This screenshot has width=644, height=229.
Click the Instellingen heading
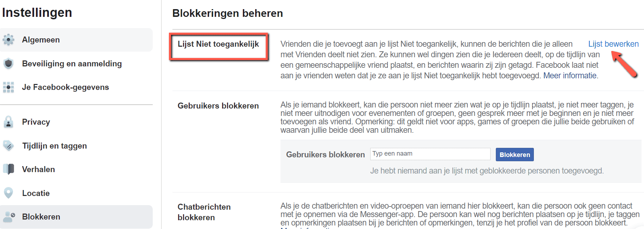click(37, 13)
